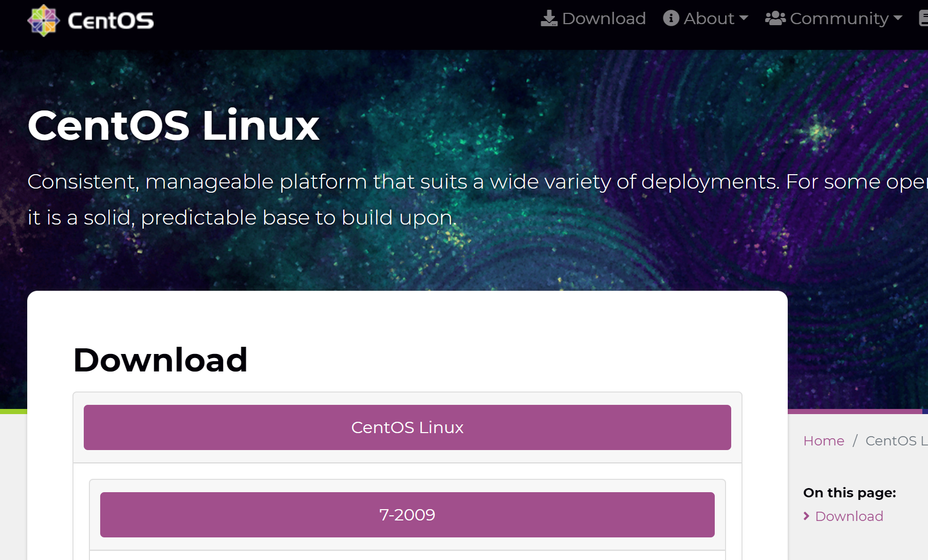Go to Home breadcrumb link

[824, 441]
